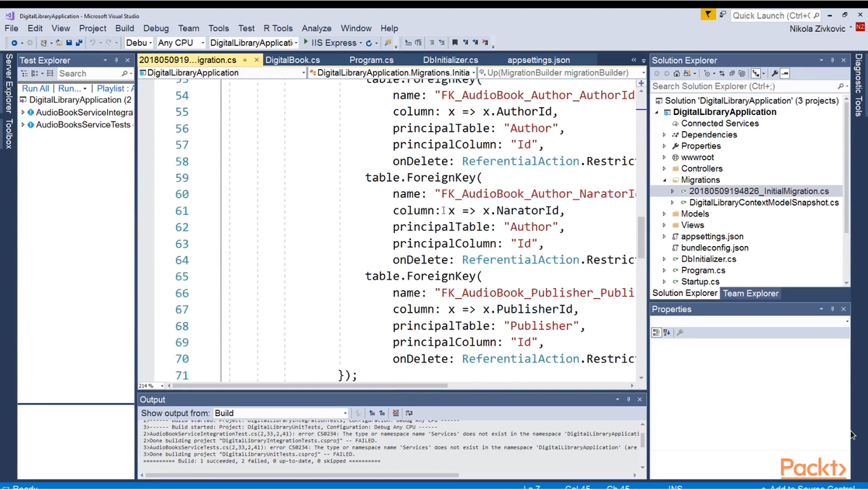Image resolution: width=868 pixels, height=490 pixels.
Task: Open the startup project DigitalLibraryApplication dropdown
Action: point(253,43)
